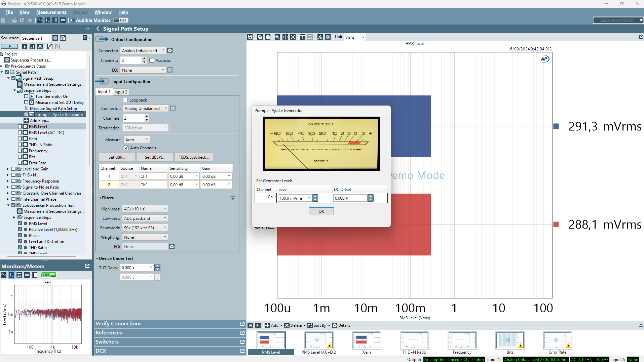This screenshot has width=644, height=362.
Task: Click OK in the Ajuste Generador prompt
Action: point(321,211)
